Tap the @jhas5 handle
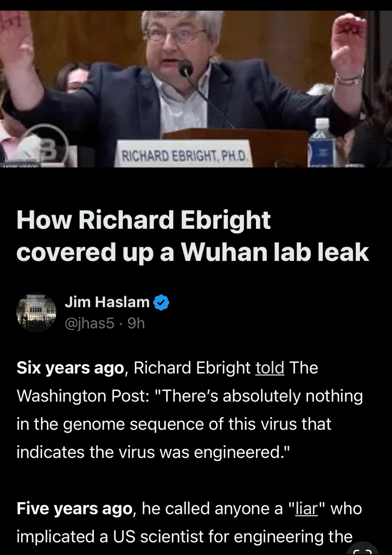392x555 pixels. pyautogui.click(x=89, y=323)
